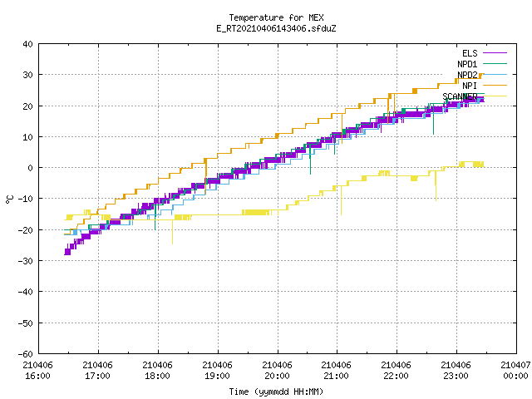Click the SCANNER legend label
This screenshot has width=532, height=399.
pos(460,96)
